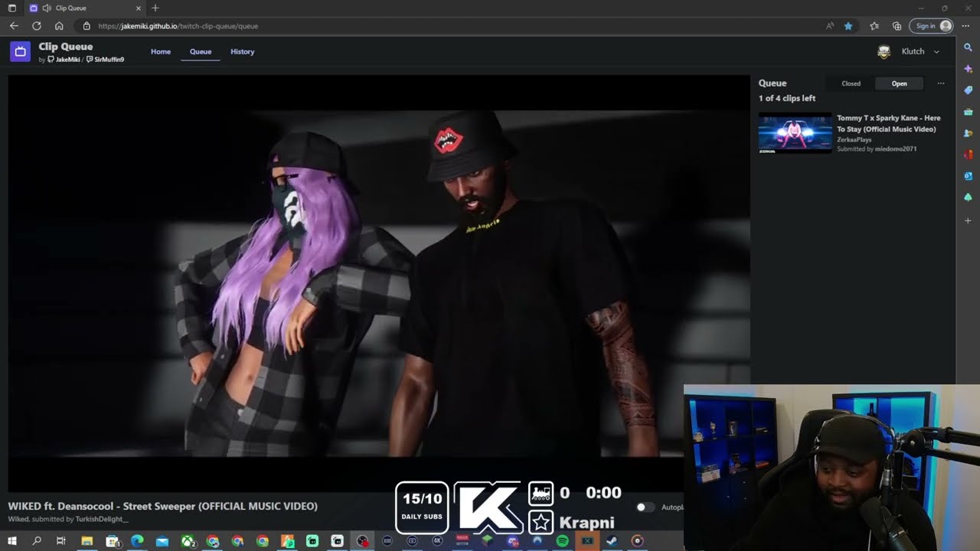Open taskbar search
The height and width of the screenshot is (551, 980).
(x=37, y=541)
